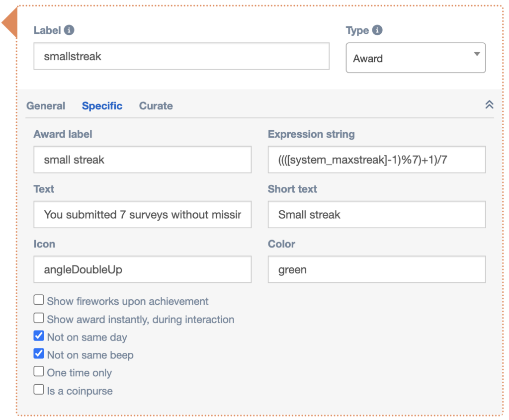The height and width of the screenshot is (420, 509).
Task: Collapse the settings panel with double chevron
Action: (x=489, y=105)
